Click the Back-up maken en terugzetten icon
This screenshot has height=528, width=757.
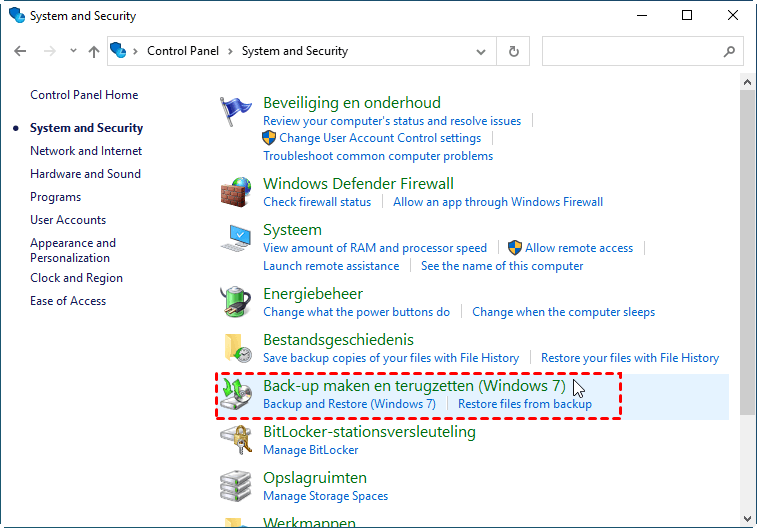click(x=237, y=394)
